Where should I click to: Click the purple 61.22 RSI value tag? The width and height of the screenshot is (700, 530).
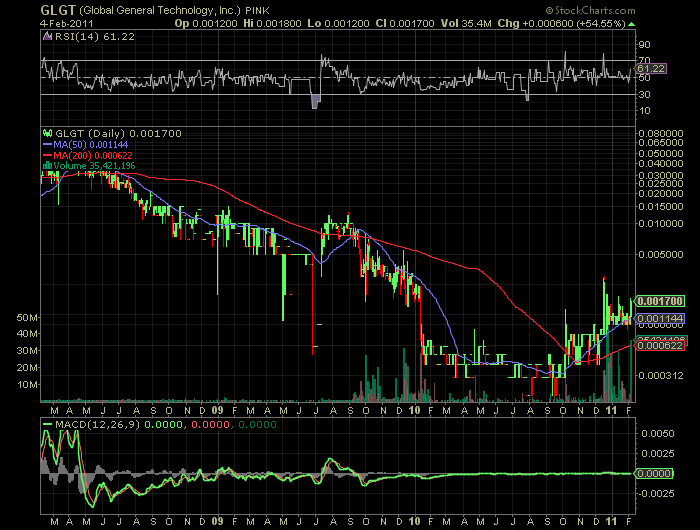(650, 69)
